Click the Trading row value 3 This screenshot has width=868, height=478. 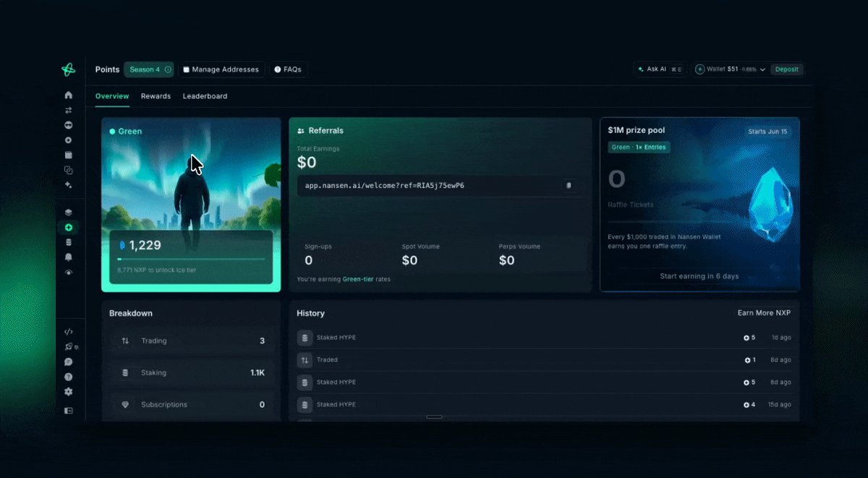[262, 341]
